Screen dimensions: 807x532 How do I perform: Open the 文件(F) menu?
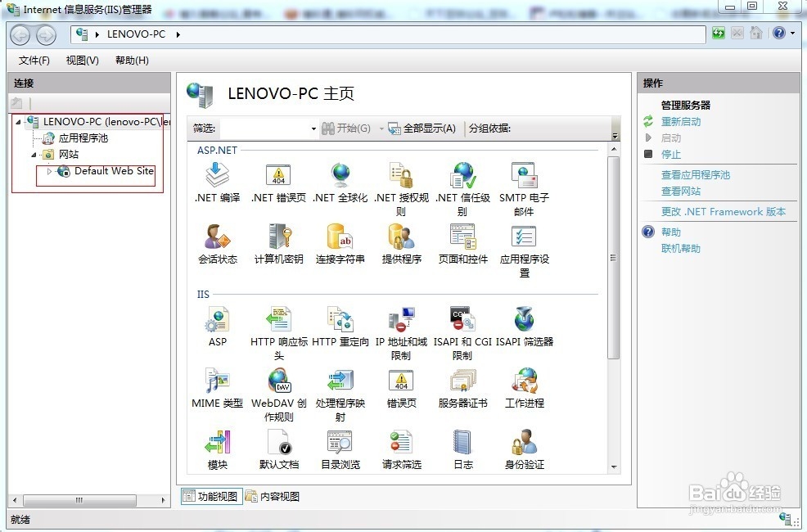pyautogui.click(x=34, y=61)
